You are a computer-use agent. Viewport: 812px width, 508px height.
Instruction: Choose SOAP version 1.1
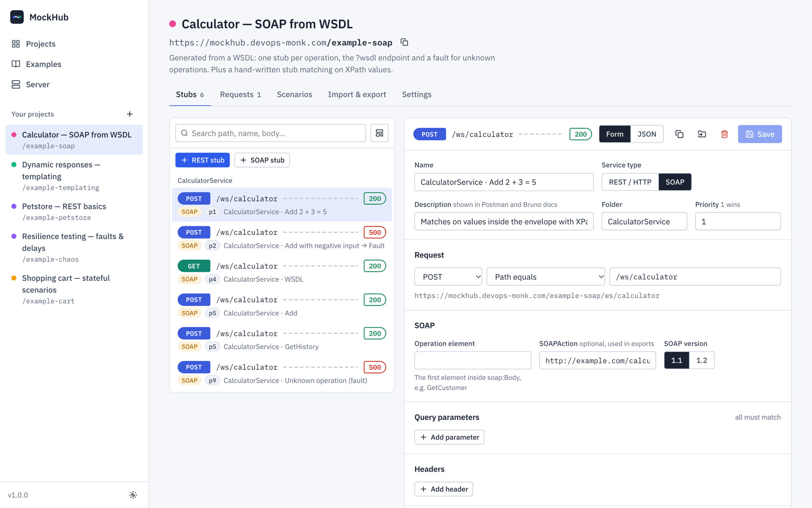677,360
